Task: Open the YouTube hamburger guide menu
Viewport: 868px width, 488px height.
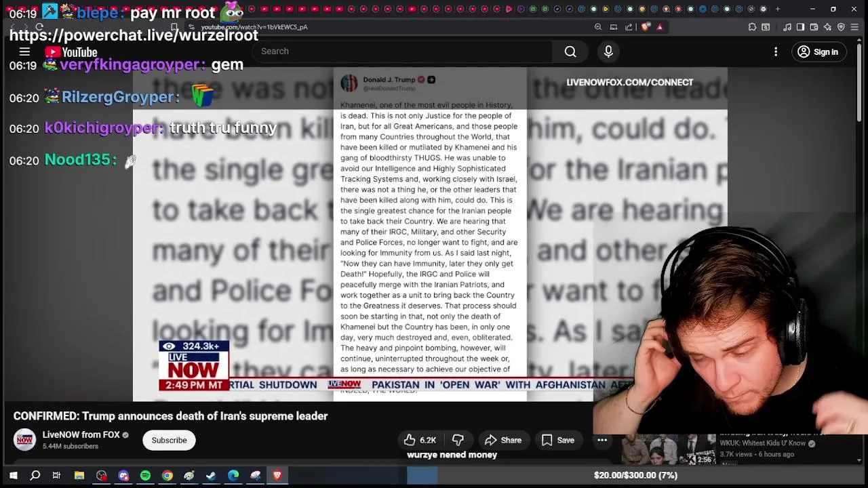Action: 24,52
